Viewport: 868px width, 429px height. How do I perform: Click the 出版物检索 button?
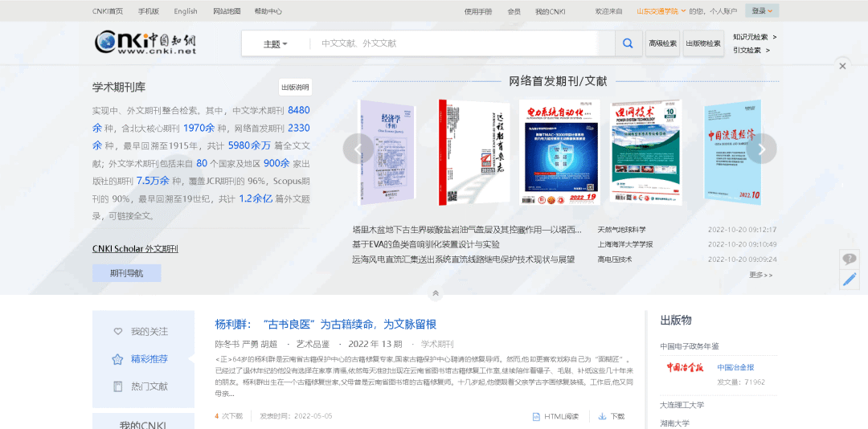[x=703, y=43]
